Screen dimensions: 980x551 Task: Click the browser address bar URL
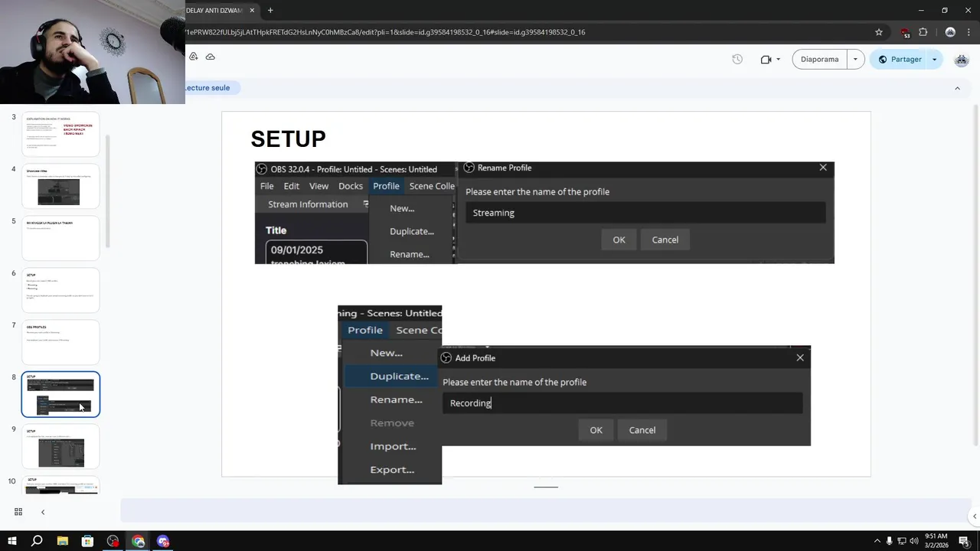385,32
